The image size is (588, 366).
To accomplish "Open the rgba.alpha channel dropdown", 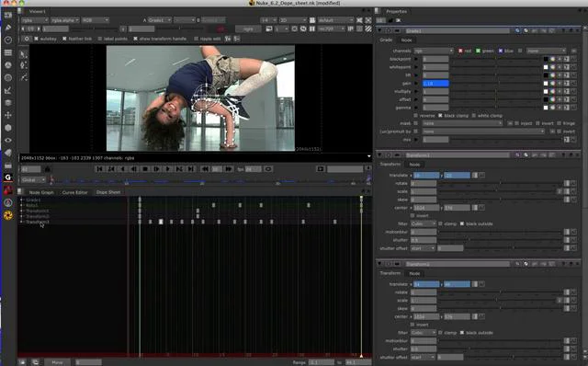I will [65, 20].
